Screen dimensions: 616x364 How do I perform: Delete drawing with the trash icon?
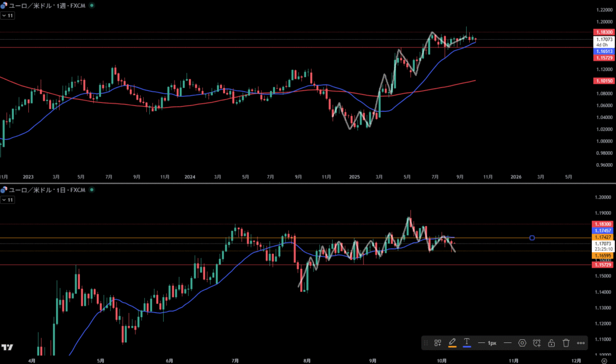[566, 343]
